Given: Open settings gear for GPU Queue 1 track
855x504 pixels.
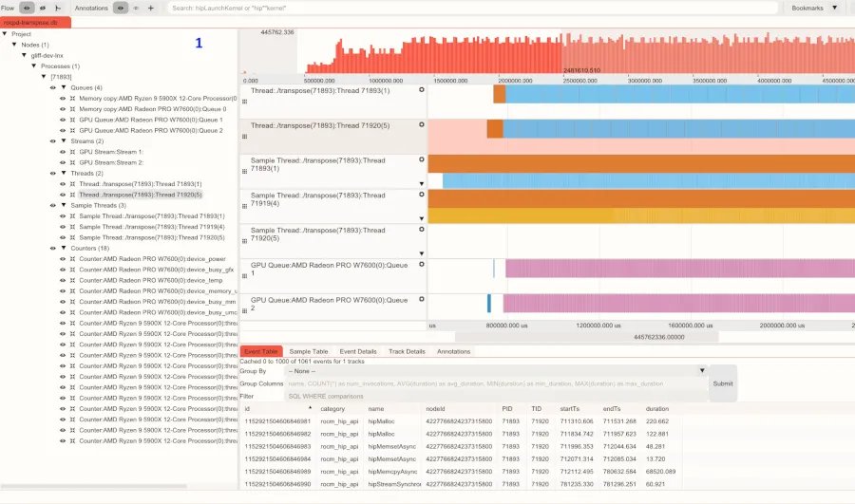Looking at the screenshot, I should [x=421, y=265].
